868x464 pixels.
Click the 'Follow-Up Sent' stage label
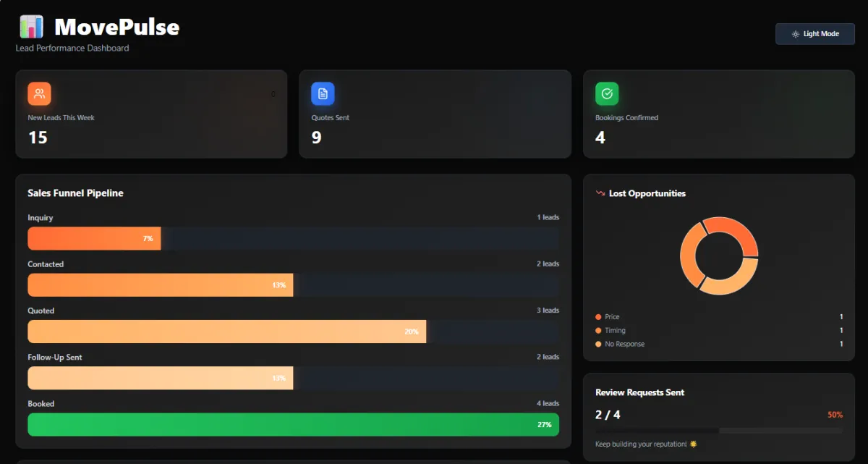click(x=55, y=358)
